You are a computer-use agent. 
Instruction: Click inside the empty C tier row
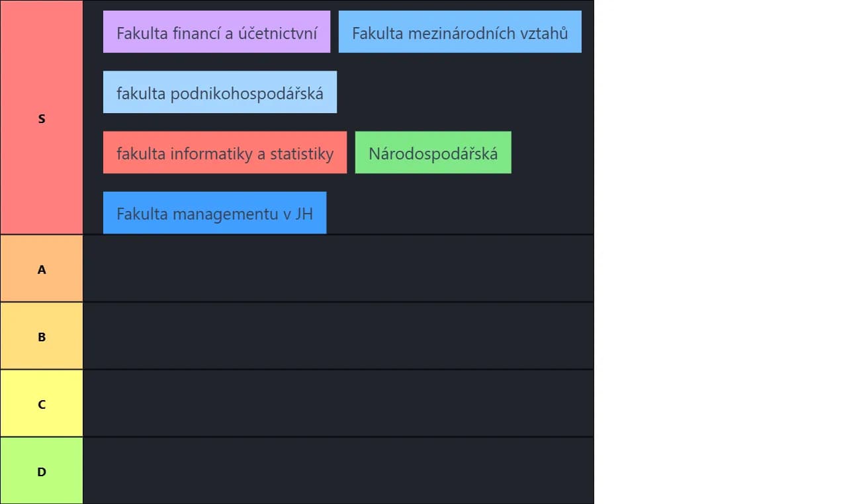(x=338, y=403)
